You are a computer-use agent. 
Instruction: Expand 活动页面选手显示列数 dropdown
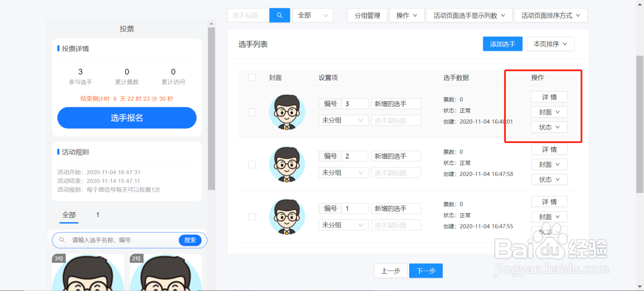tap(469, 15)
